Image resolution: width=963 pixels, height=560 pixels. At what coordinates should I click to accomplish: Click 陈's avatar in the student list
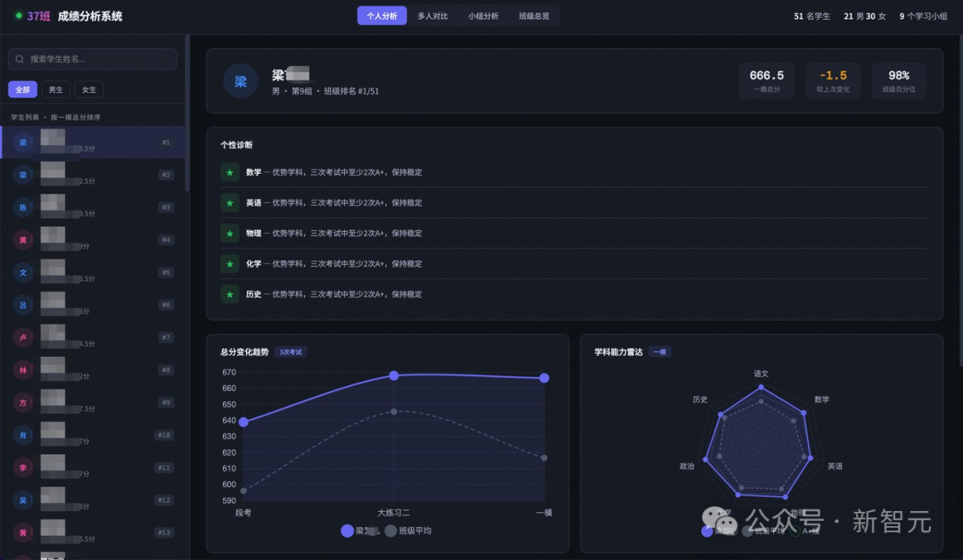tap(22, 207)
